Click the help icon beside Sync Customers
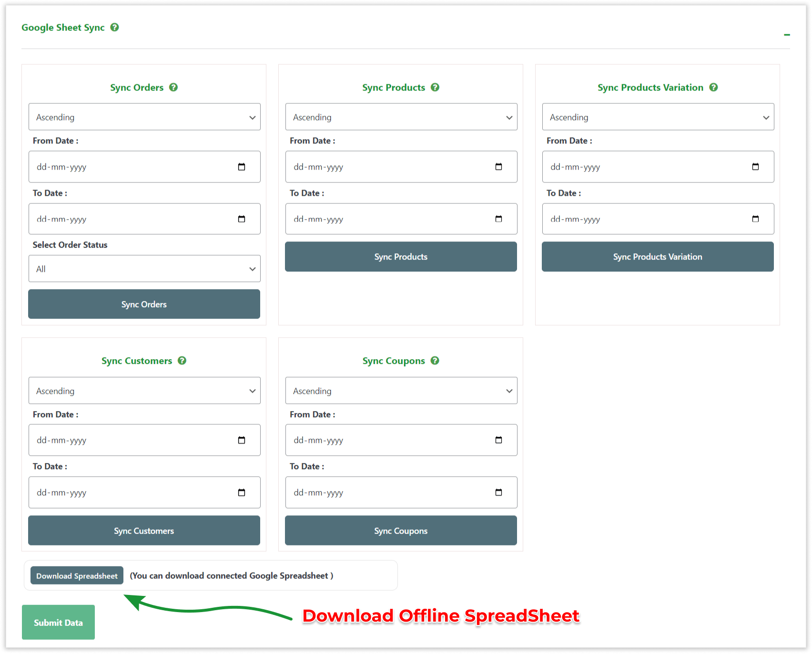Viewport: 812px width, 654px height. pyautogui.click(x=182, y=361)
